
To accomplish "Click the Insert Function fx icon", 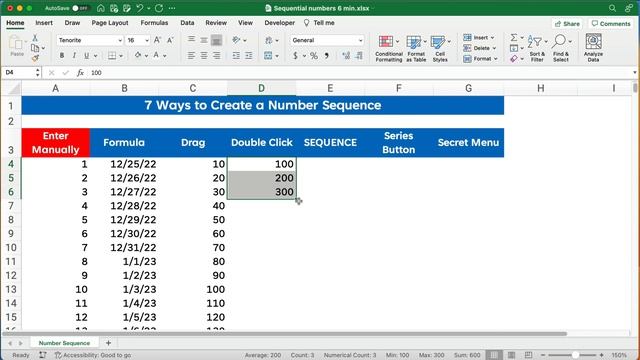I will (80, 73).
